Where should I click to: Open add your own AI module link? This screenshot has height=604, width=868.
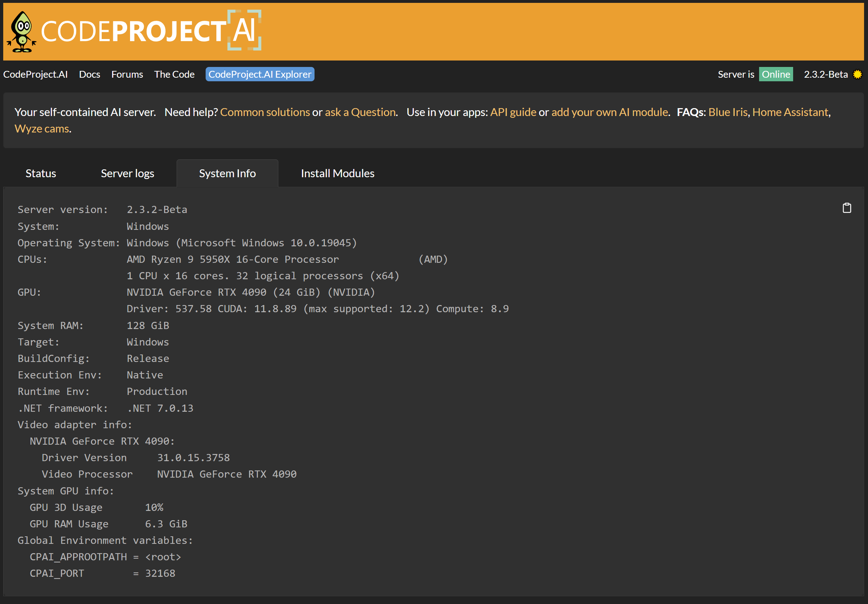(609, 112)
